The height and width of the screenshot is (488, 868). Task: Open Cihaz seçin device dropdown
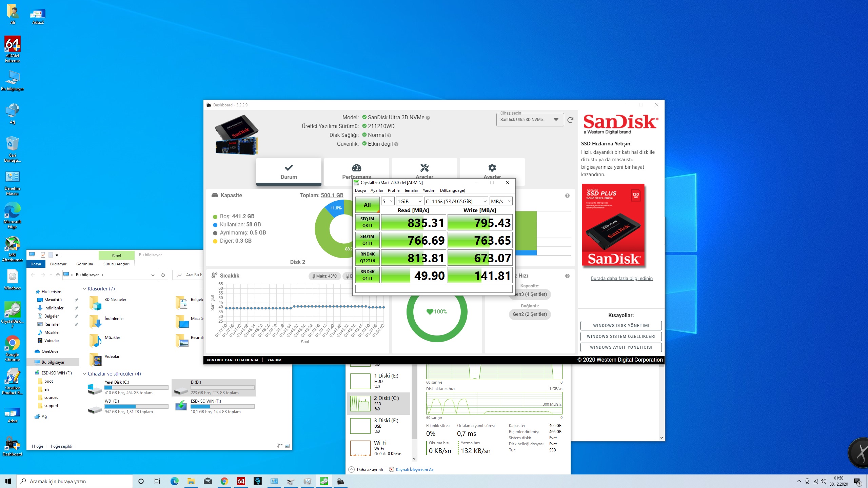tap(530, 120)
